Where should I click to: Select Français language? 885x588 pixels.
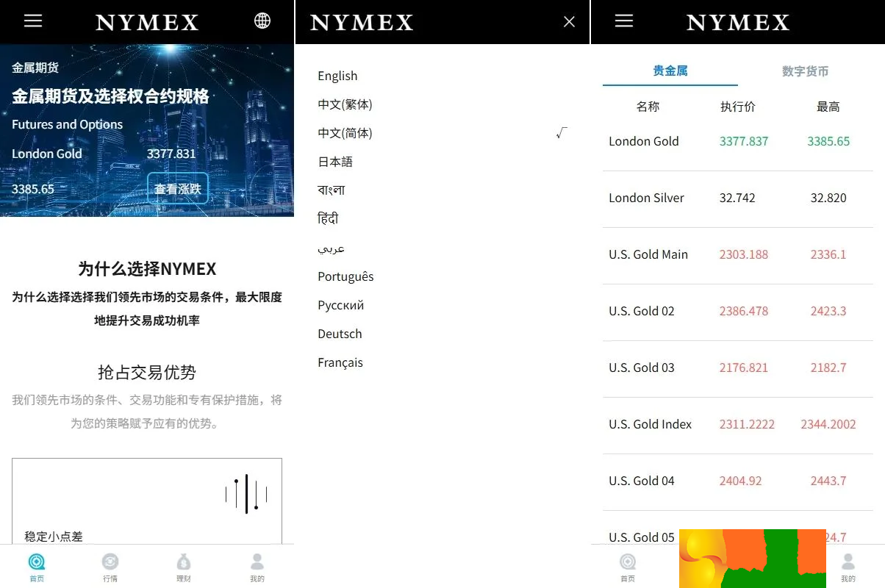pos(340,362)
